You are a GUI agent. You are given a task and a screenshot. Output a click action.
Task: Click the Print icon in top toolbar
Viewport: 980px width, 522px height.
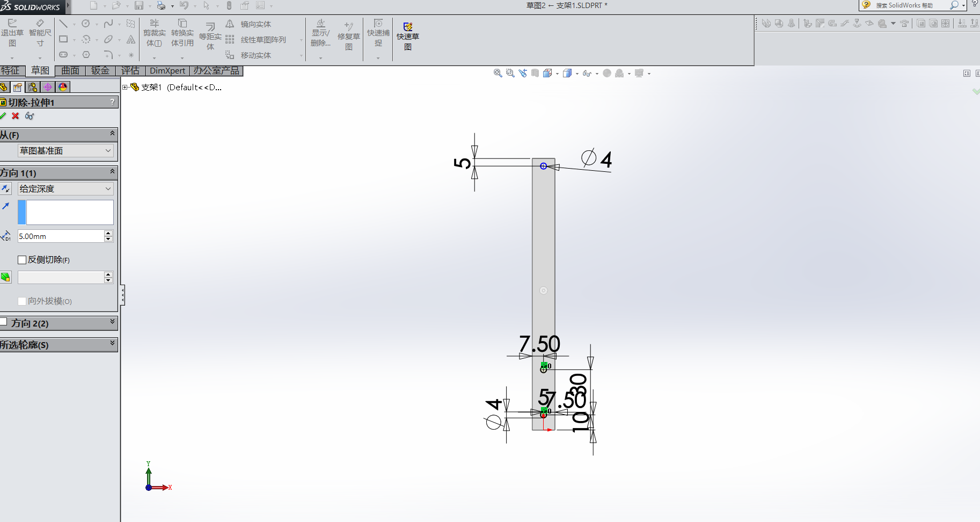coord(161,5)
